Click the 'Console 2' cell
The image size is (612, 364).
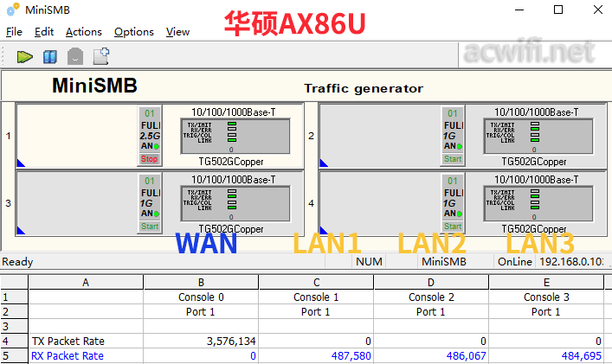(431, 297)
